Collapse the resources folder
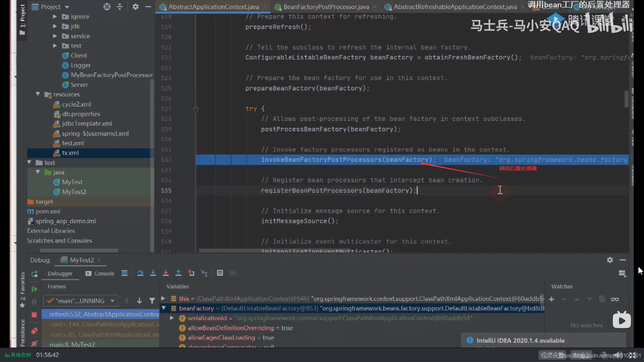644x362 pixels. click(x=38, y=94)
